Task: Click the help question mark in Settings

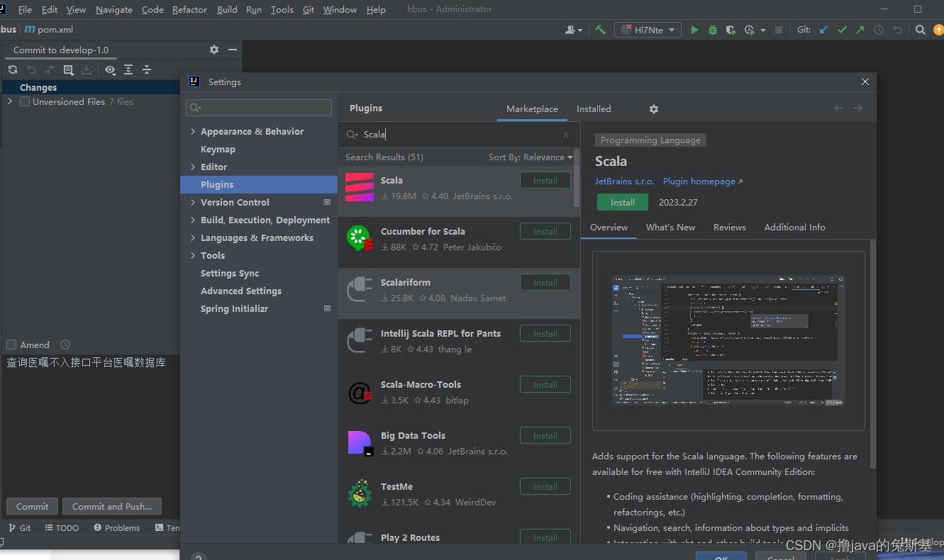Action: [x=199, y=556]
